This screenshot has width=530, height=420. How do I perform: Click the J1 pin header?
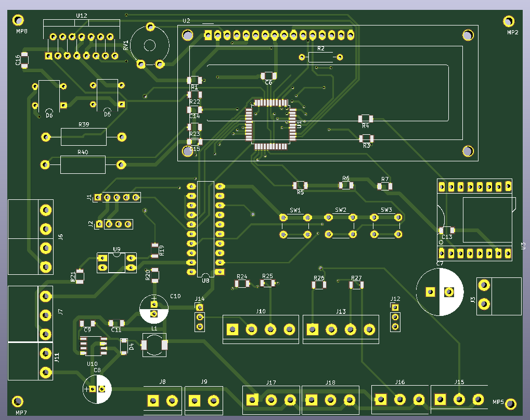coord(117,197)
